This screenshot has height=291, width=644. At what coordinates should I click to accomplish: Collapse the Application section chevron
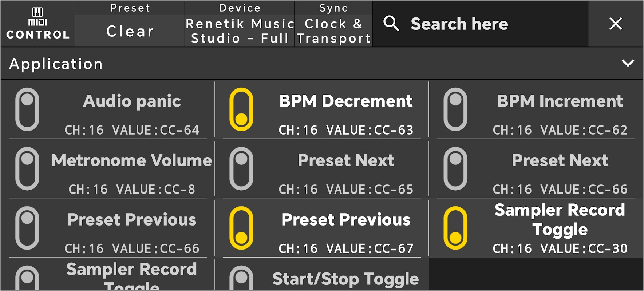click(x=628, y=63)
